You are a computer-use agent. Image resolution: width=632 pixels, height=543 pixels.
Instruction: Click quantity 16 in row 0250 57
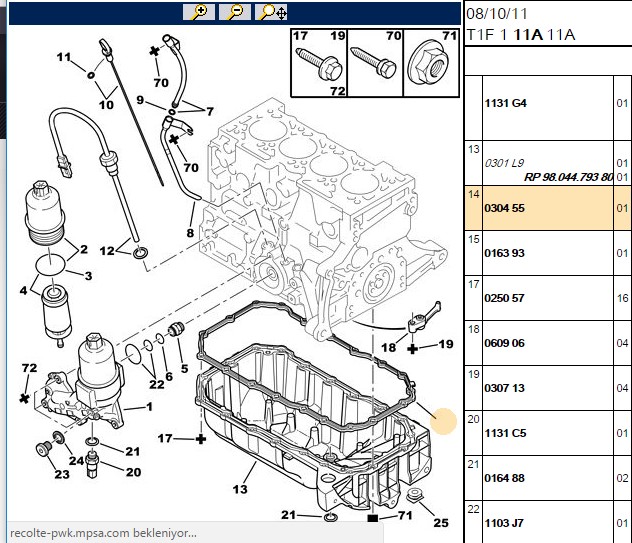[622, 298]
